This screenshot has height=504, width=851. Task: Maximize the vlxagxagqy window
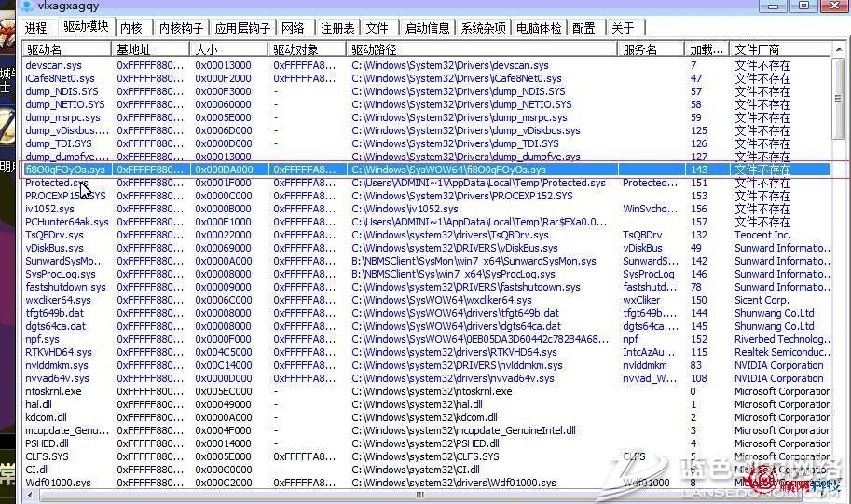pyautogui.click(x=803, y=6)
